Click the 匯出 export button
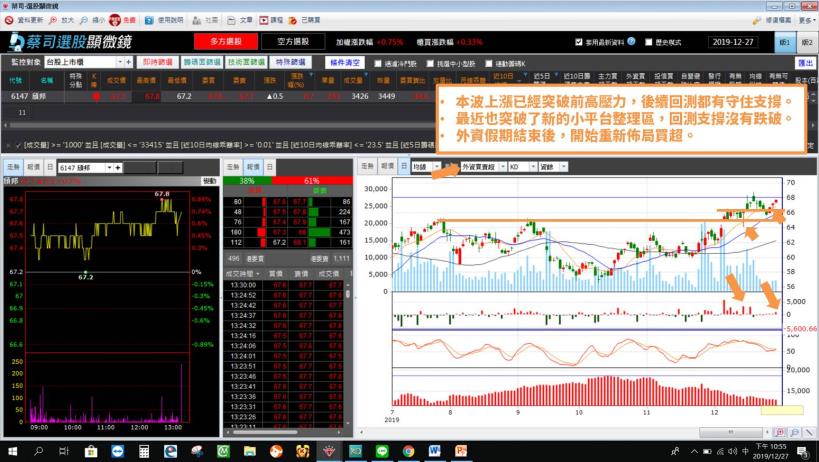Viewport: 819px width, 462px height. (805, 63)
